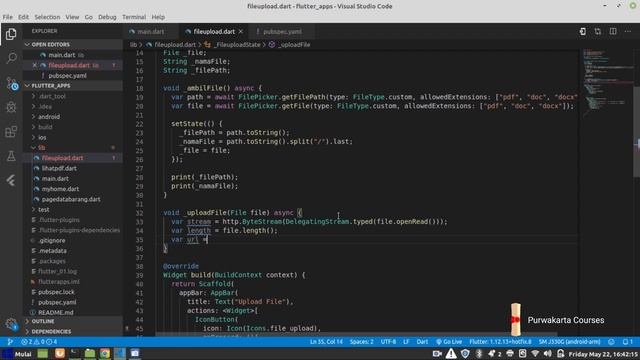Open the Explorer view in activity bar
The width and height of the screenshot is (640, 360).
coord(11,34)
